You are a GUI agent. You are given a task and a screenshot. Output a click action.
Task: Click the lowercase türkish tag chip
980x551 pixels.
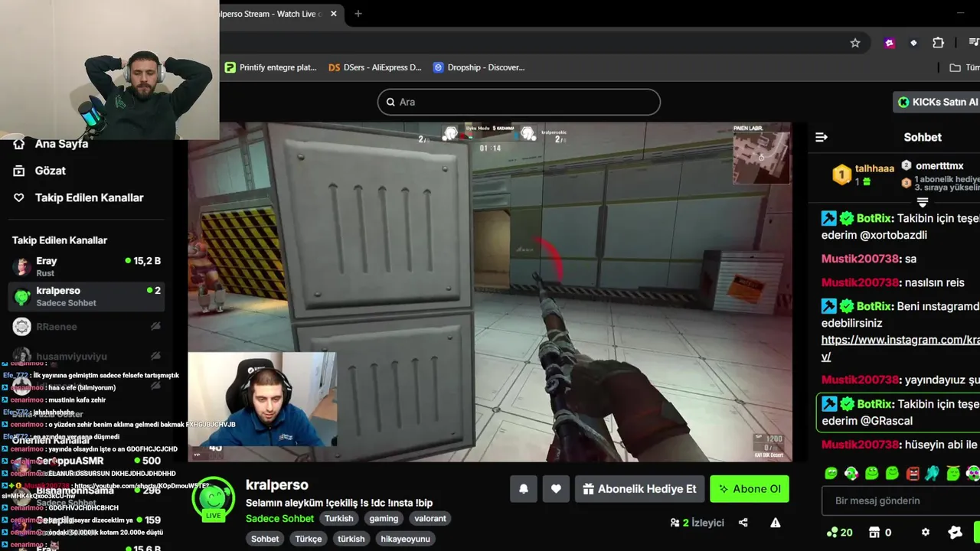(x=351, y=539)
